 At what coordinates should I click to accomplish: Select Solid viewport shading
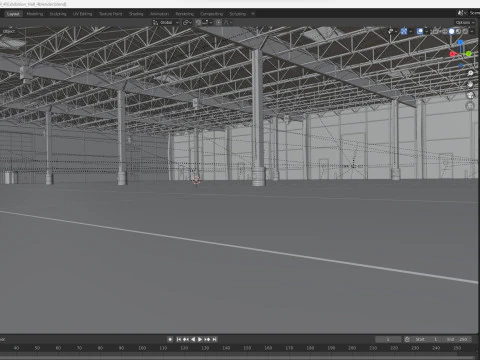tap(451, 31)
